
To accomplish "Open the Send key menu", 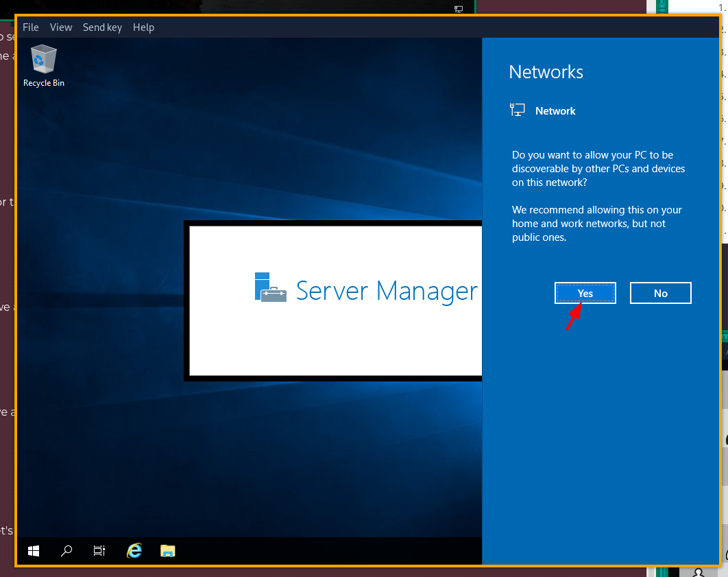I will (x=102, y=27).
